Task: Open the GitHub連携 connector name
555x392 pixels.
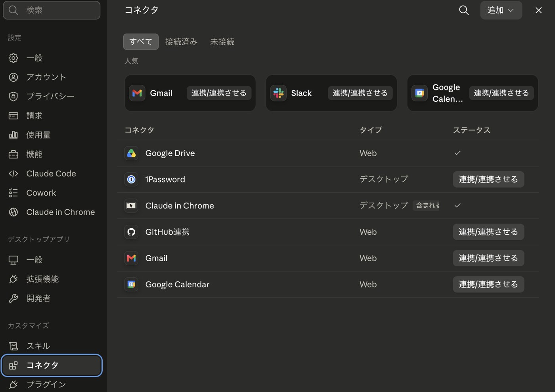Action: (167, 232)
